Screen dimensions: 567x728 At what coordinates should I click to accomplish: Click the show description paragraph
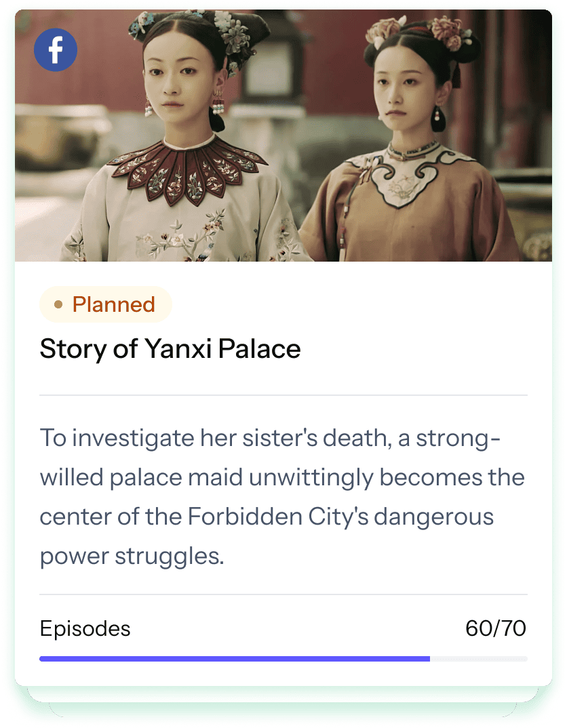(x=282, y=497)
